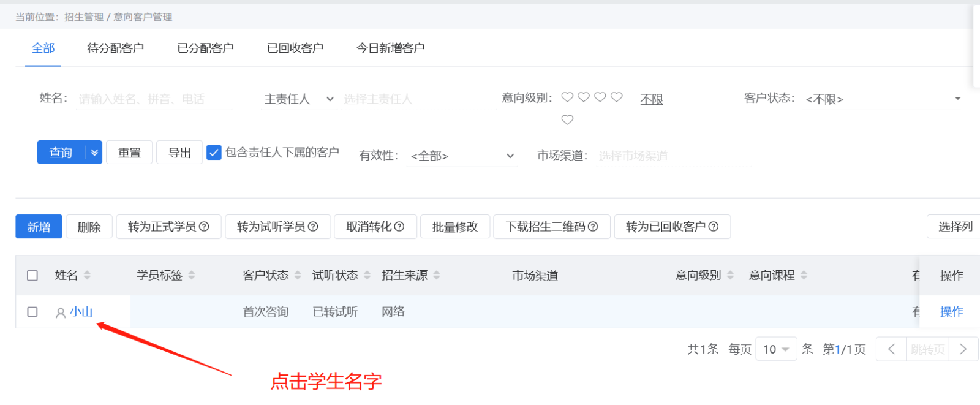Viewport: 980px width, 405px height.
Task: Click help icon on 转为已回收客户 button
Action: (x=714, y=227)
